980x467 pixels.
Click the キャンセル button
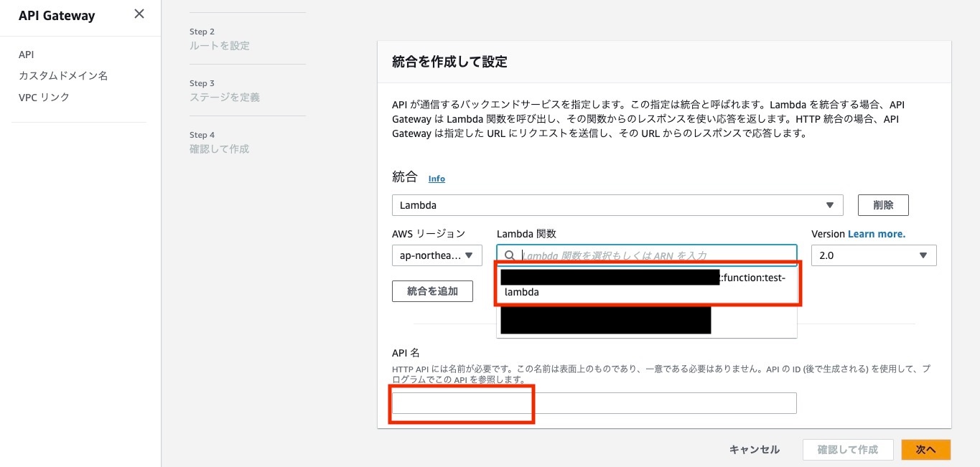(x=755, y=450)
